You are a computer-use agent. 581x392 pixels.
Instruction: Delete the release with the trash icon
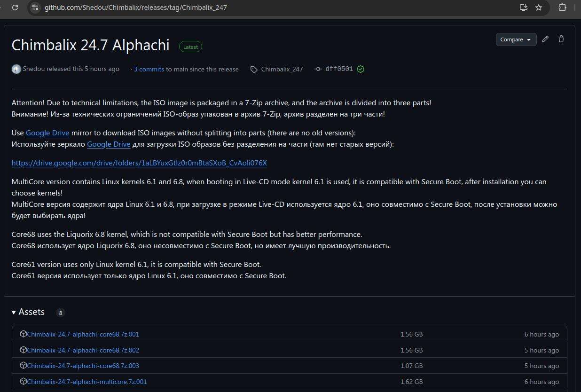pos(561,39)
